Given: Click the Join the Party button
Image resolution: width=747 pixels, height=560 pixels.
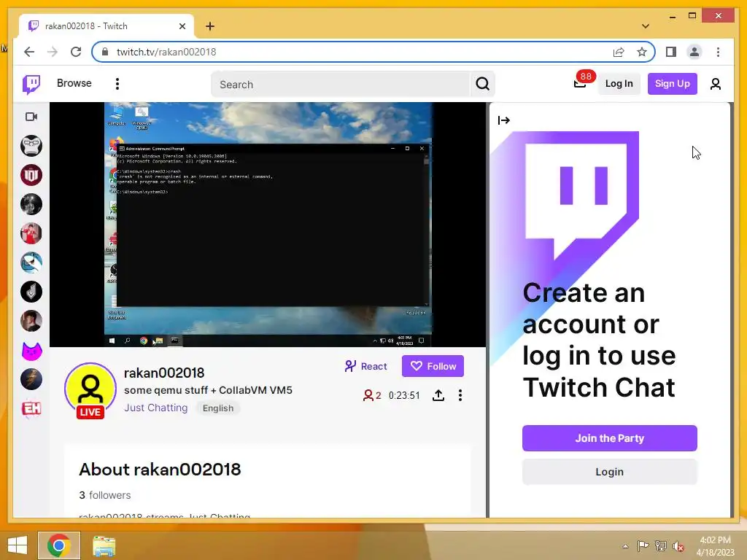Looking at the screenshot, I should tap(609, 438).
